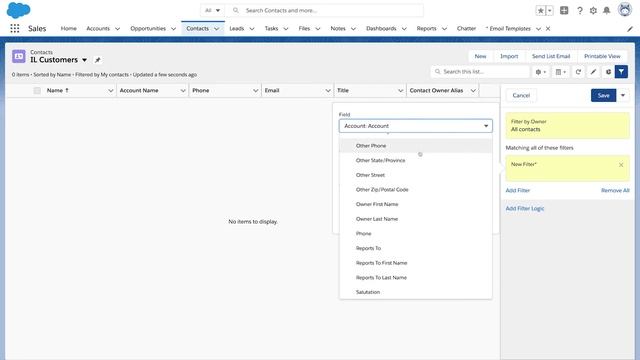Toggle the filters funnel button

click(x=621, y=72)
